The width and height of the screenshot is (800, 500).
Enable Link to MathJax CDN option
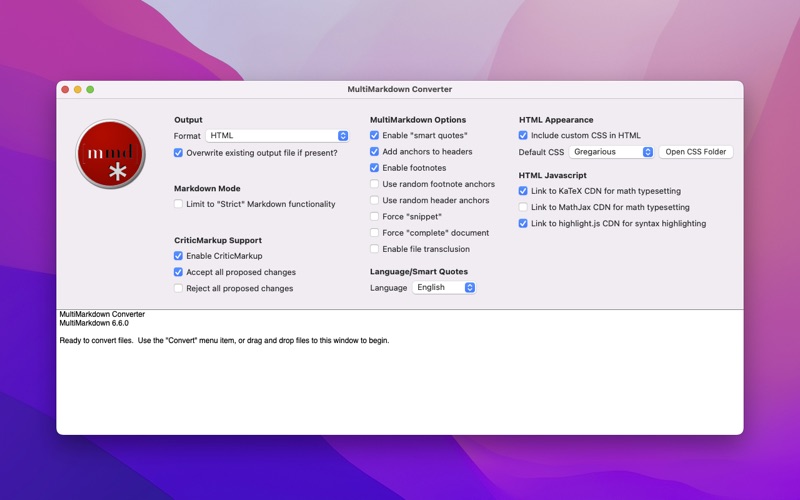point(523,208)
